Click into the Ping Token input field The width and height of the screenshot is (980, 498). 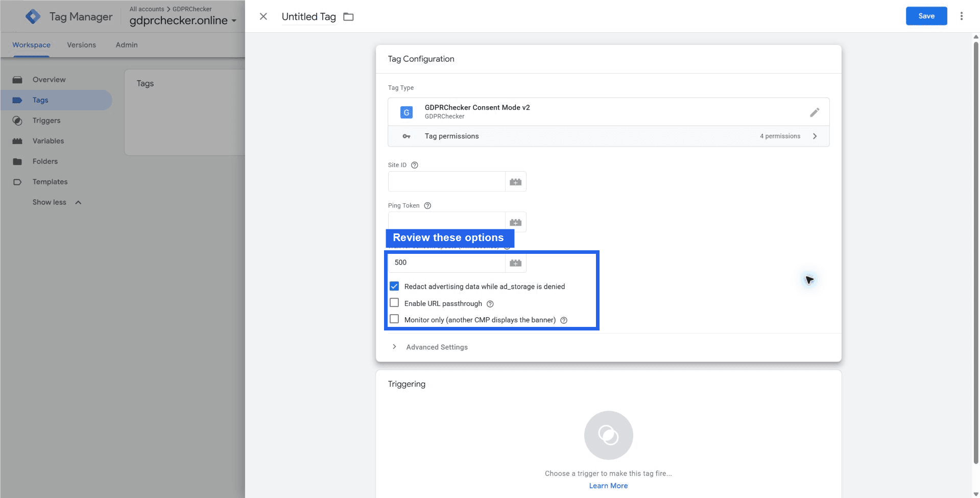tap(447, 222)
